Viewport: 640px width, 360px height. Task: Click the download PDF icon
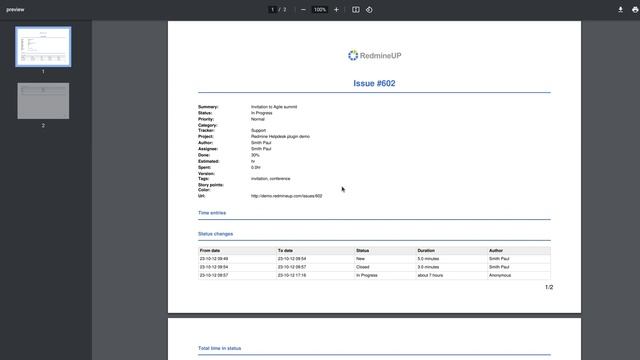pos(620,10)
